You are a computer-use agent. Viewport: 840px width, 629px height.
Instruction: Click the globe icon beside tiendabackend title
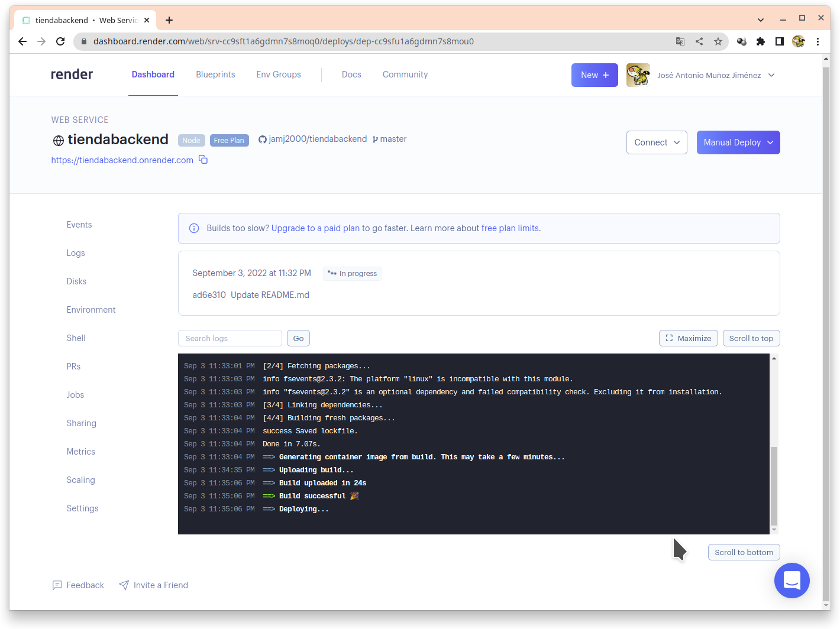59,141
